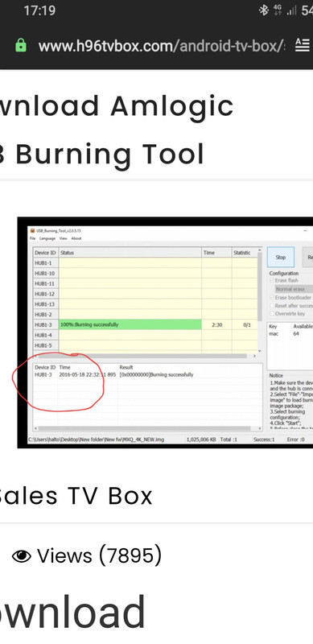This screenshot has height=644, width=313.
Task: Click the Total :1 status bar entry
Action: click(x=229, y=440)
